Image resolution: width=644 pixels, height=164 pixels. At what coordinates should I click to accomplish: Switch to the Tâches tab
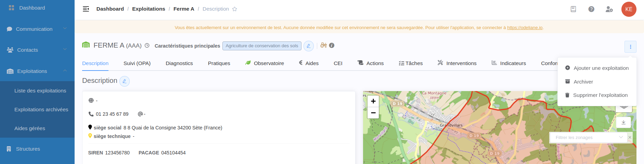tap(411, 63)
